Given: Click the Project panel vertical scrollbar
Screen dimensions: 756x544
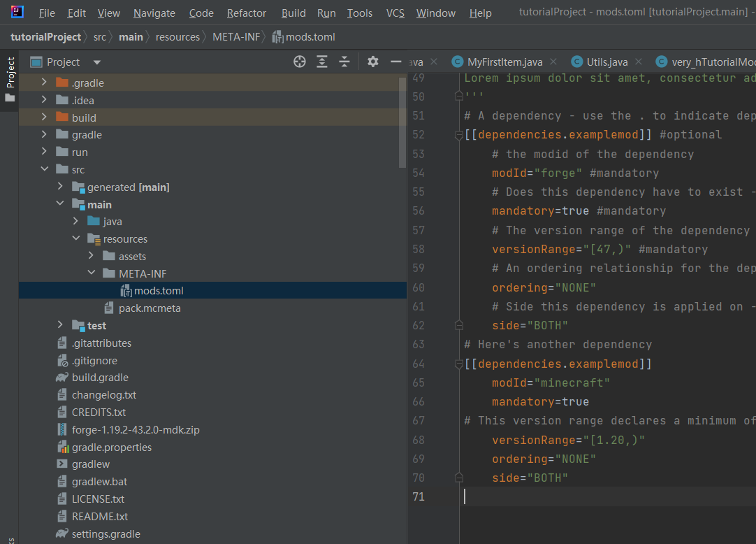Looking at the screenshot, I should coord(402,122).
